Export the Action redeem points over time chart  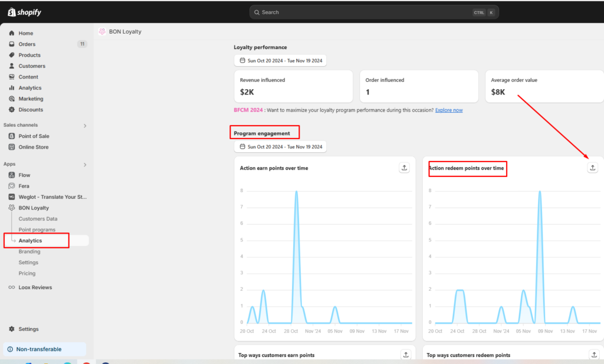coord(592,168)
